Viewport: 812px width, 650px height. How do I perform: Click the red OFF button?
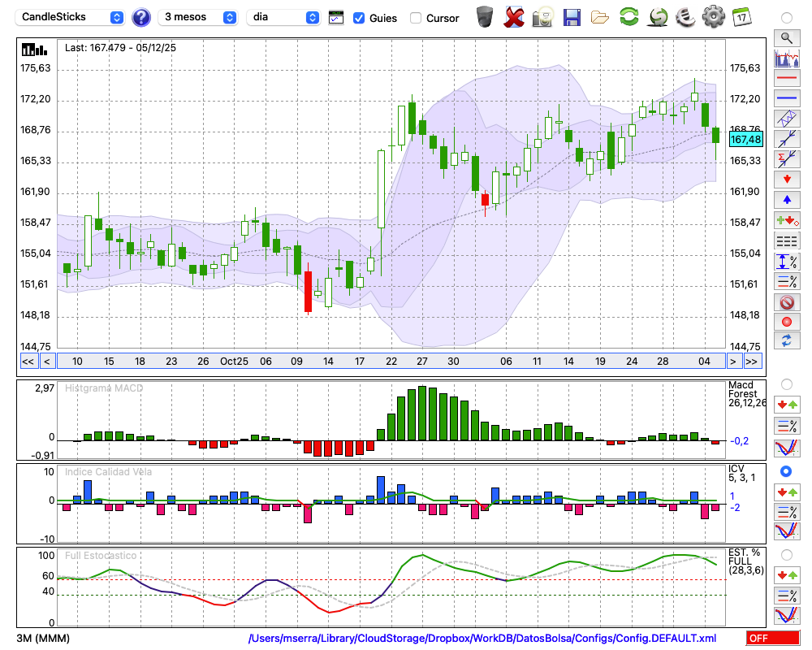click(772, 639)
